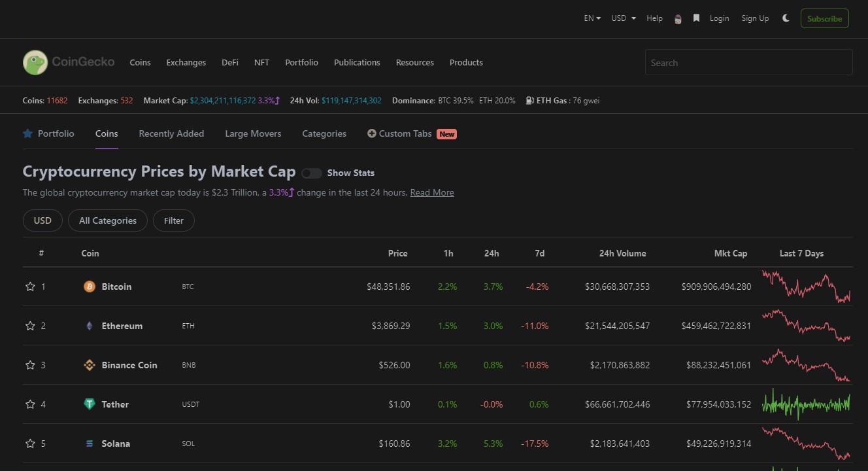This screenshot has width=868, height=471.
Task: Star the Binance Coin row
Action: (x=30, y=365)
